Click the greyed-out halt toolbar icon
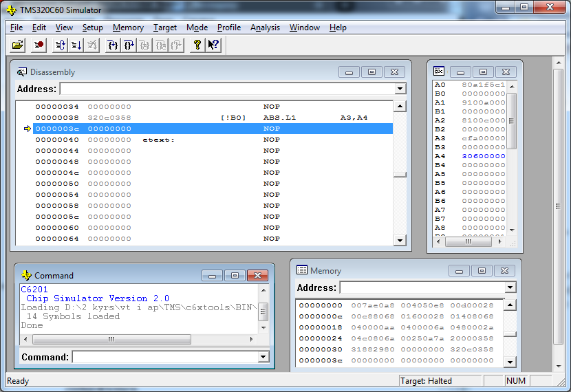This screenshot has height=392, width=571. (91, 45)
